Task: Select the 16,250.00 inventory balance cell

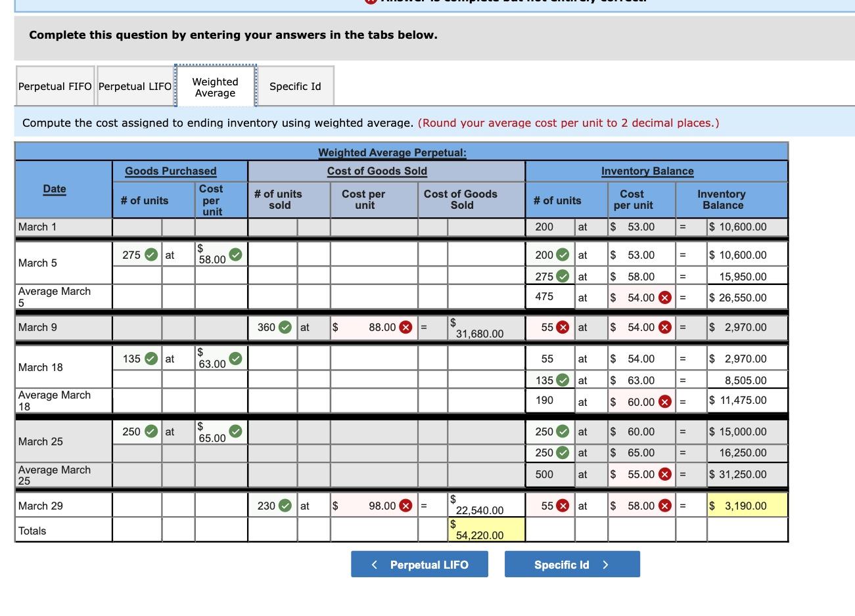Action: [x=747, y=452]
